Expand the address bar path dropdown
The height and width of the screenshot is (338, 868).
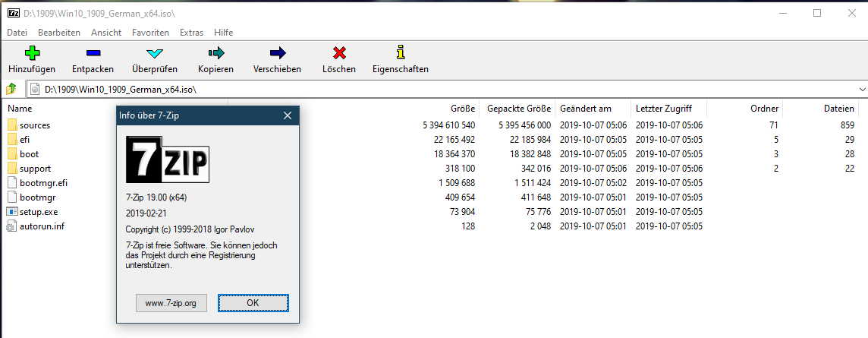pyautogui.click(x=862, y=89)
